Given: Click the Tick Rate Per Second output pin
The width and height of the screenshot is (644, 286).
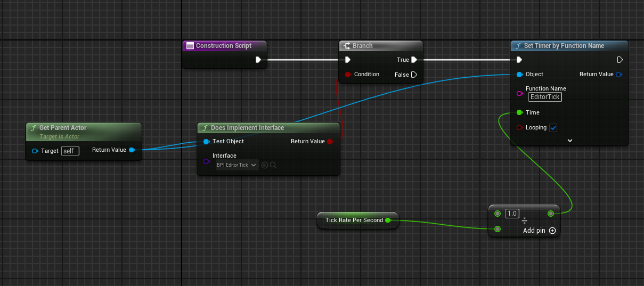Looking at the screenshot, I should click(x=388, y=220).
